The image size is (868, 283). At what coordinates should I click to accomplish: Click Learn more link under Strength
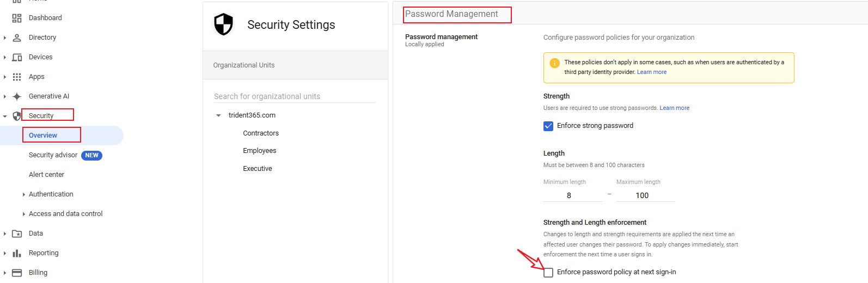pyautogui.click(x=674, y=108)
